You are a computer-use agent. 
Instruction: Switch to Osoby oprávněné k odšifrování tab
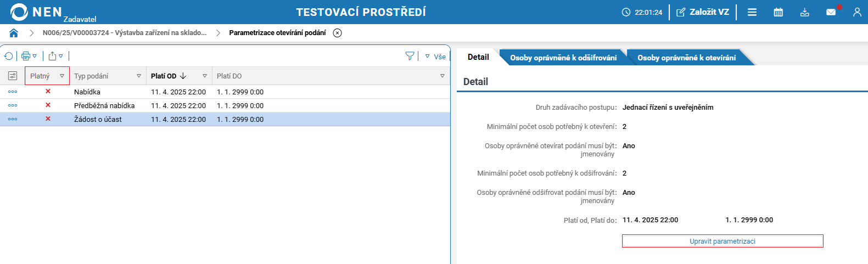click(563, 58)
